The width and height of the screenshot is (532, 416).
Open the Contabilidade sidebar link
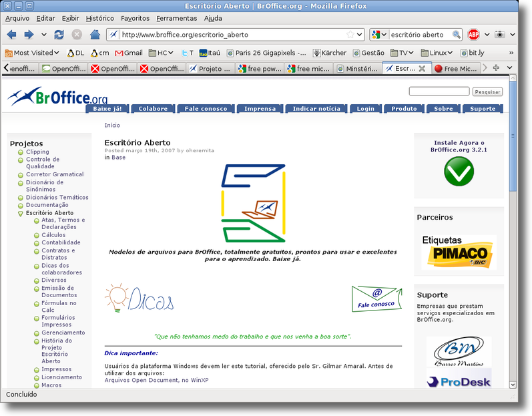click(61, 242)
